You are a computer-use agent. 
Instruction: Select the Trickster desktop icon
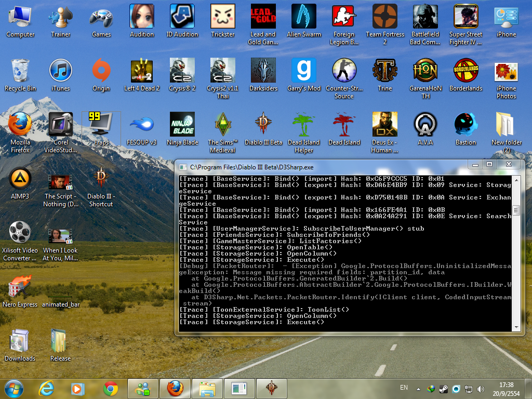222,21
